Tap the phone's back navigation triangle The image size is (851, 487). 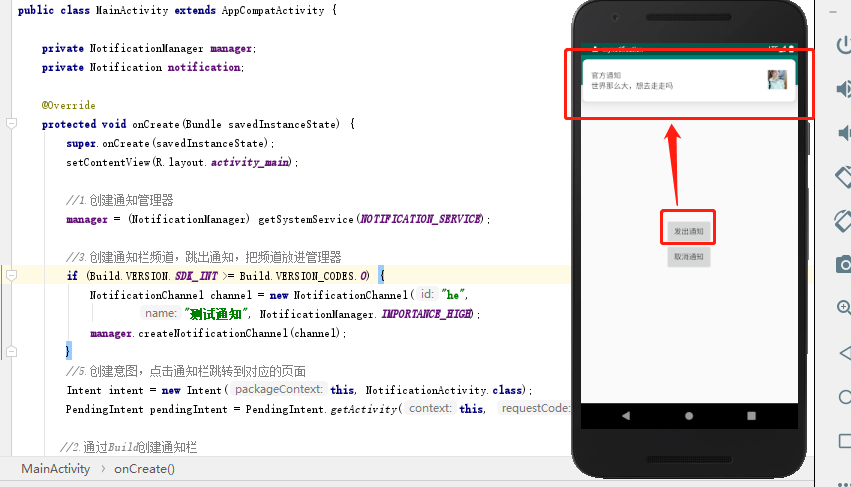point(626,416)
